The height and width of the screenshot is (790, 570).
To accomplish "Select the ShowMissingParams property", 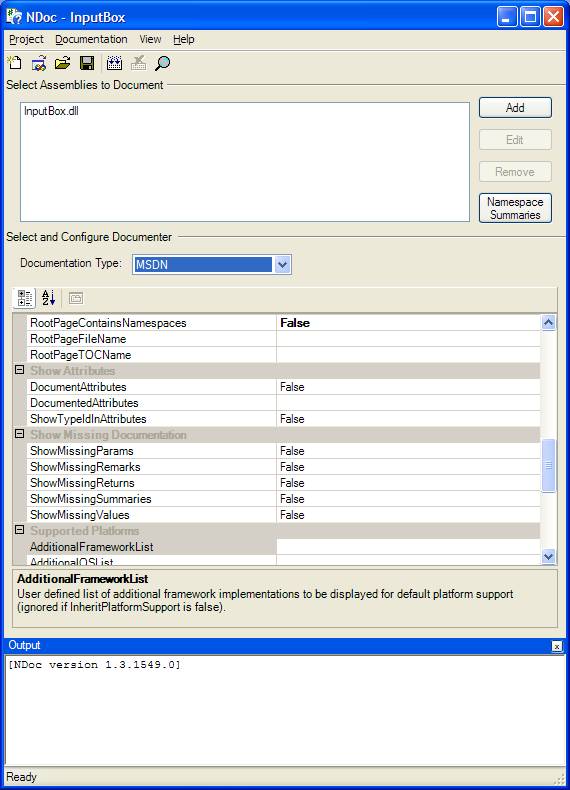I will point(151,451).
